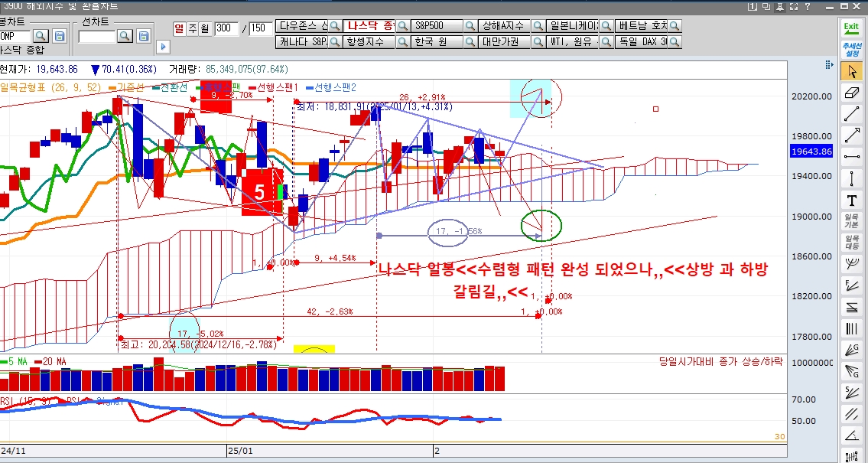868x463 pixels.
Task: Select the diagonal trend line tool
Action: pos(851,113)
